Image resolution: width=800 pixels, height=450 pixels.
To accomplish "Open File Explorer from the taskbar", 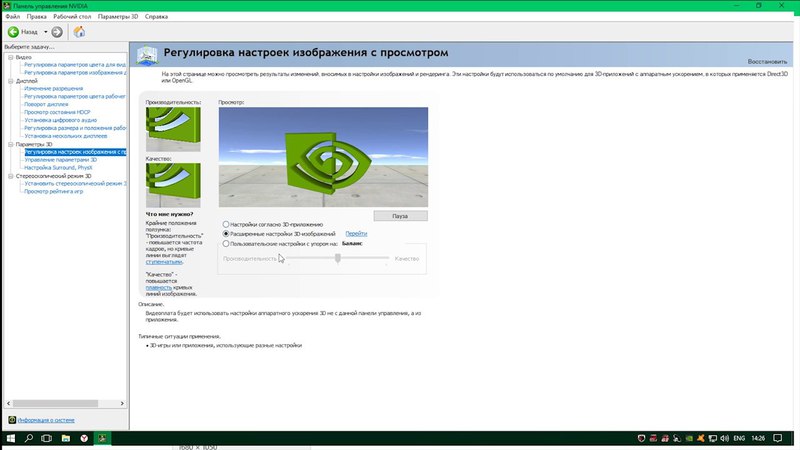I will pyautogui.click(x=66, y=438).
